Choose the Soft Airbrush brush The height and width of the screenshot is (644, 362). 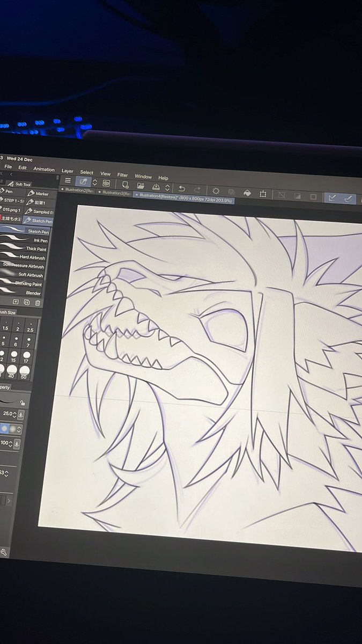(x=23, y=275)
